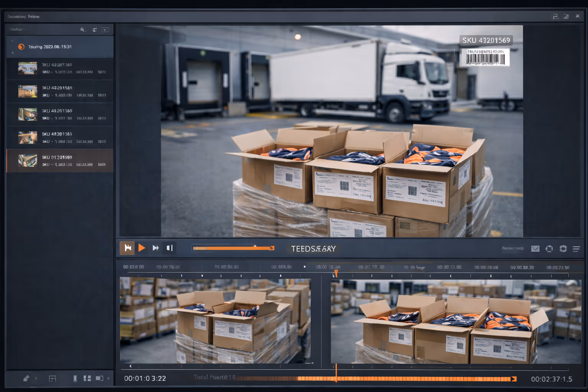Select the single column view icon in the bottom-left toolbar
This screenshot has width=588, height=392.
point(75,379)
